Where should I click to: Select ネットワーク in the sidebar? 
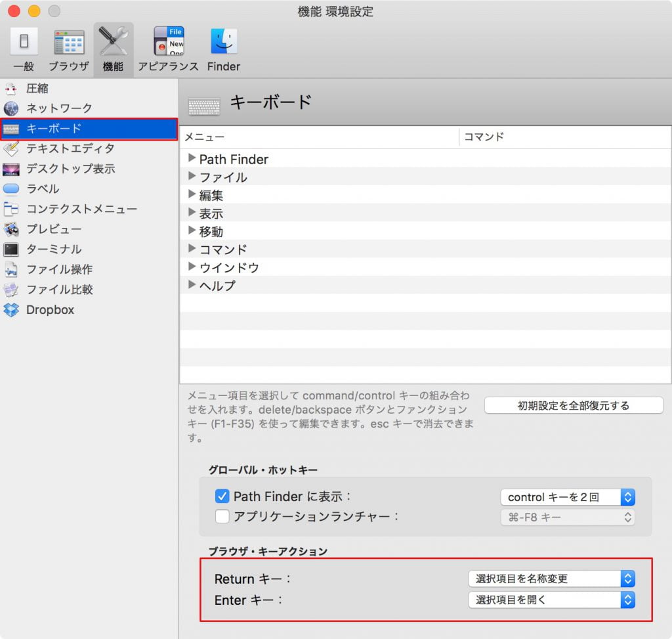coord(59,108)
